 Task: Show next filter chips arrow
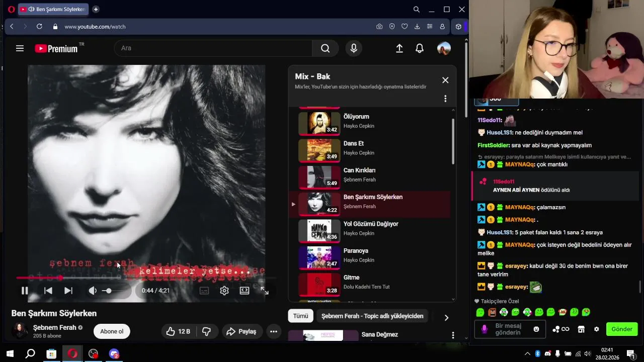[x=446, y=318]
